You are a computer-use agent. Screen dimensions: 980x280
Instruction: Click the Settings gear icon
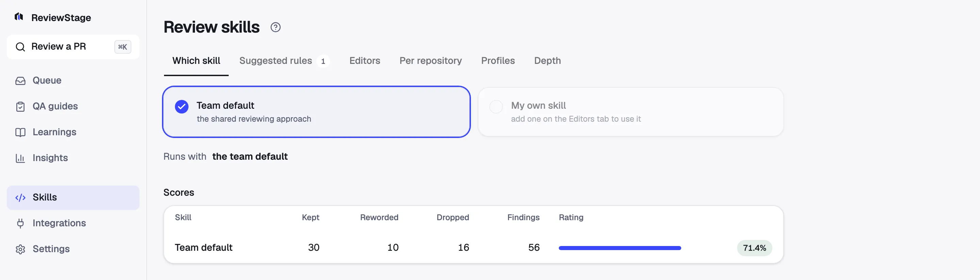(x=20, y=249)
